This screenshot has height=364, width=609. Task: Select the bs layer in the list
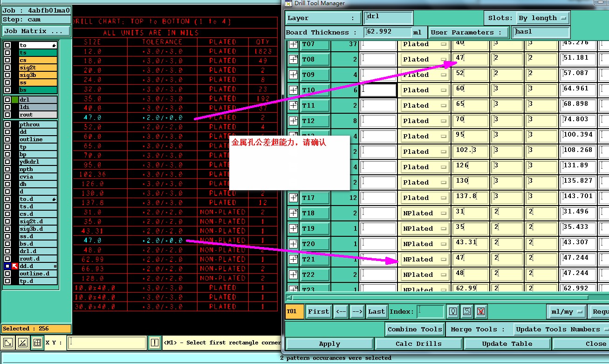(x=38, y=90)
